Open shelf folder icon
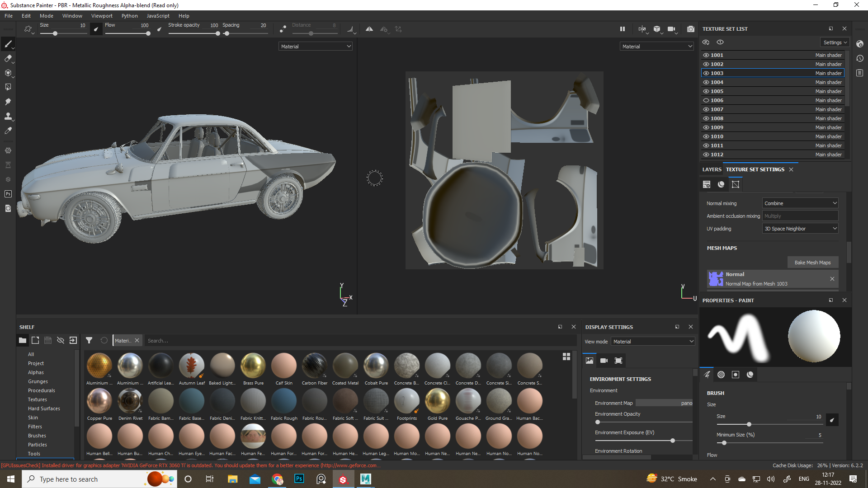868x488 pixels. tap(23, 341)
